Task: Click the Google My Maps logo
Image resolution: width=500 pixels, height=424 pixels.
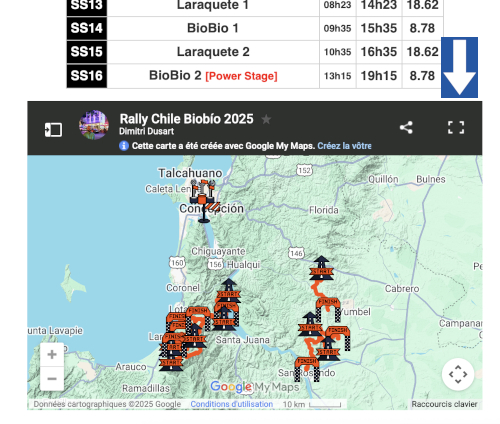Action: pyautogui.click(x=255, y=387)
